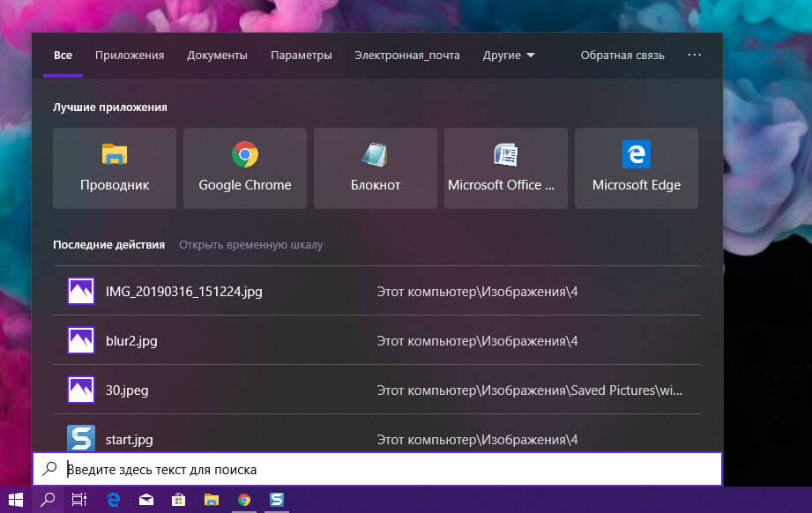Click path text in blur2.jpg row

click(477, 341)
